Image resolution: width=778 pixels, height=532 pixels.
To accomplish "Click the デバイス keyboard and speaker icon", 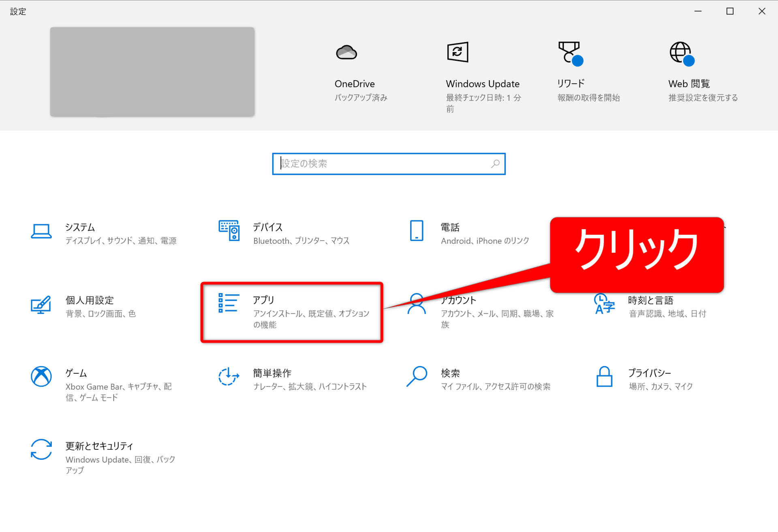I will tap(229, 231).
